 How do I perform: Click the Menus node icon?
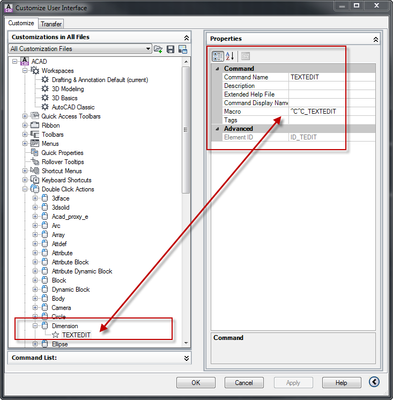pos(35,143)
